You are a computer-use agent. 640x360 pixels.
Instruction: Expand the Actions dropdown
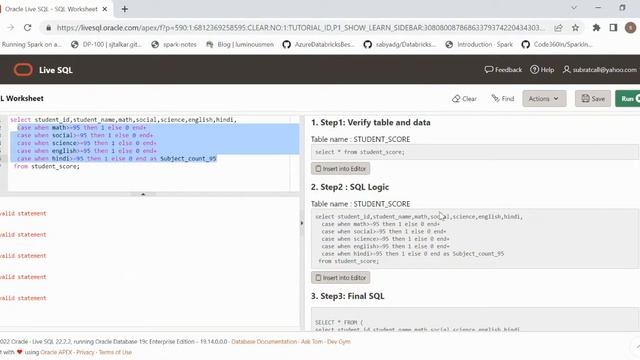pos(544,99)
